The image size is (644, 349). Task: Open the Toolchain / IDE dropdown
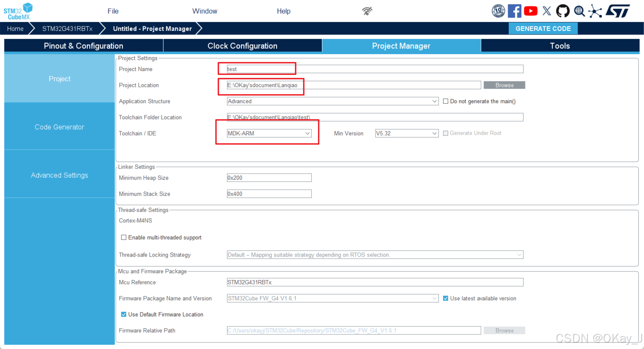269,133
